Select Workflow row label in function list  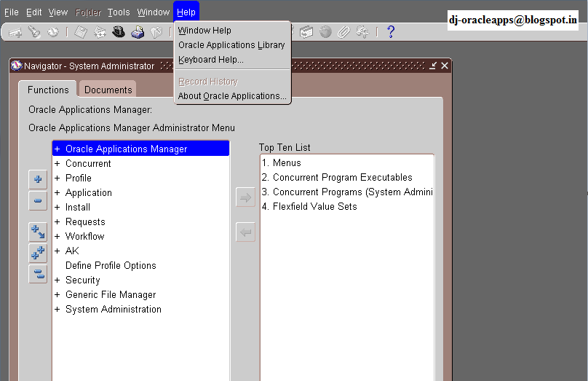tap(84, 237)
